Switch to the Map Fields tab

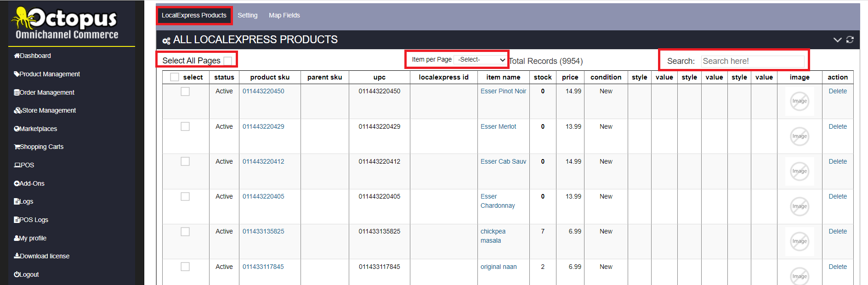coord(284,15)
